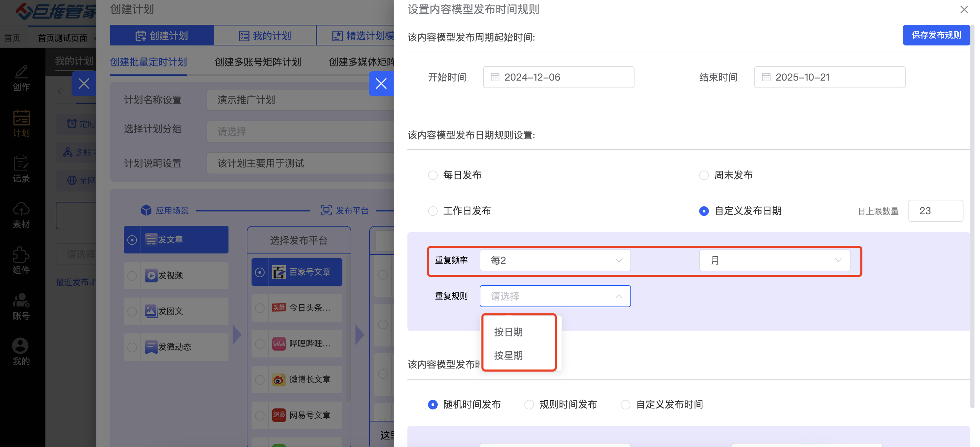Click the 结束时间 date field
The width and height of the screenshot is (980, 447).
pyautogui.click(x=829, y=77)
